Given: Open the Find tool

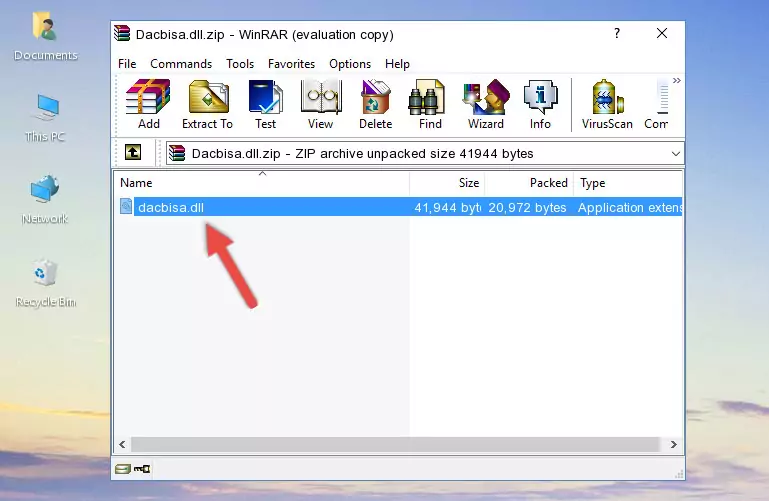Looking at the screenshot, I should pyautogui.click(x=430, y=104).
